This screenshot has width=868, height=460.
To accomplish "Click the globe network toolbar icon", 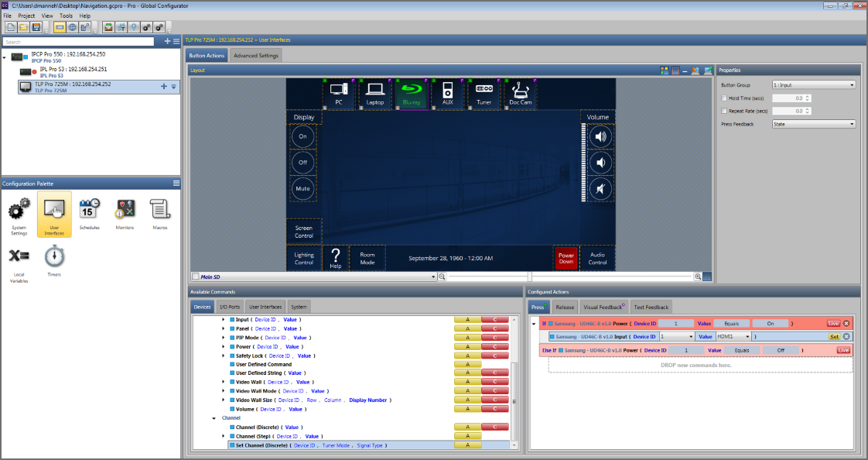I will point(72,27).
